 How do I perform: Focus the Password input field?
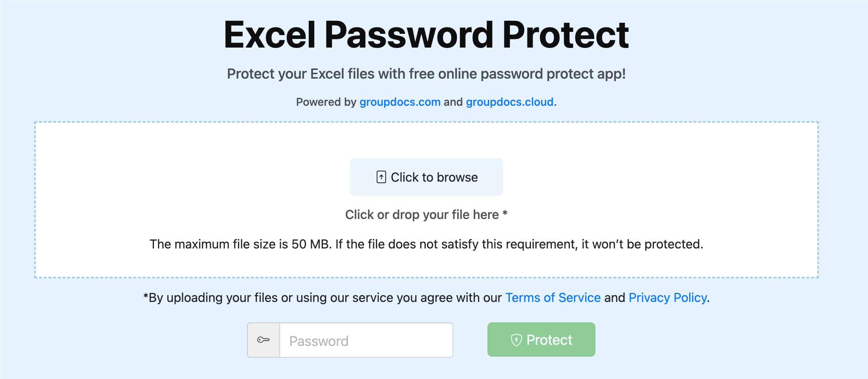click(366, 340)
